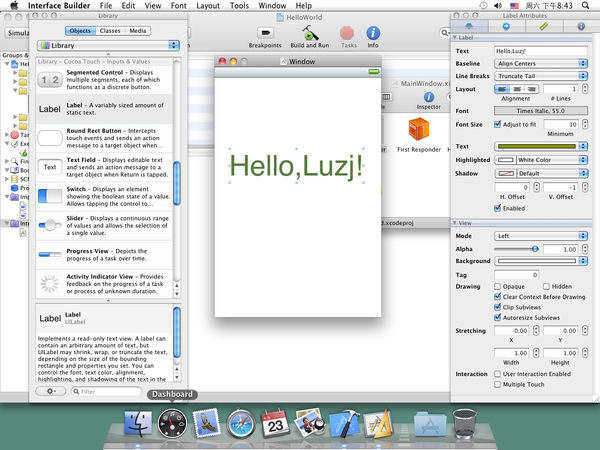Enable the Multiple Touch checkbox

pos(497,384)
